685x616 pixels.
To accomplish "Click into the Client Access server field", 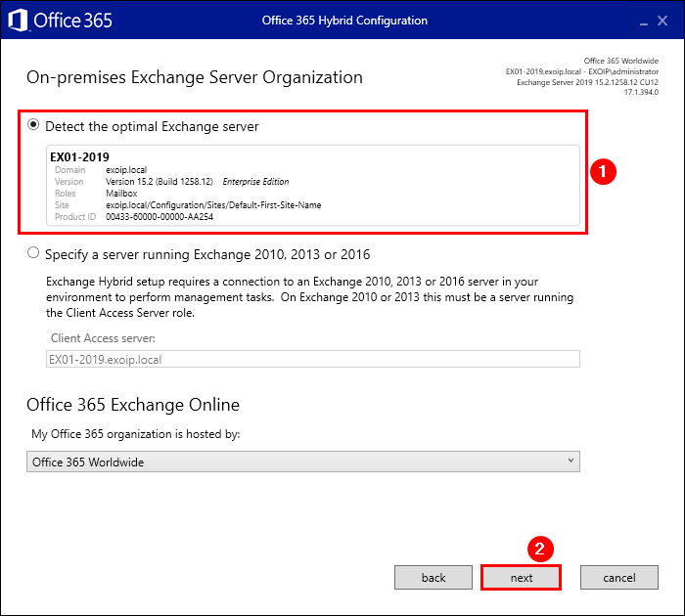I will [x=312, y=359].
